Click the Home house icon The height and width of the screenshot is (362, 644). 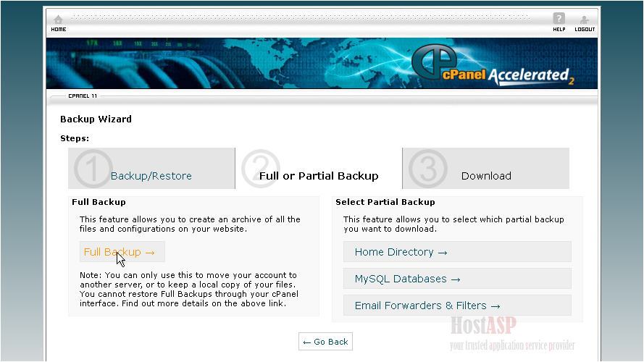pyautogui.click(x=58, y=19)
